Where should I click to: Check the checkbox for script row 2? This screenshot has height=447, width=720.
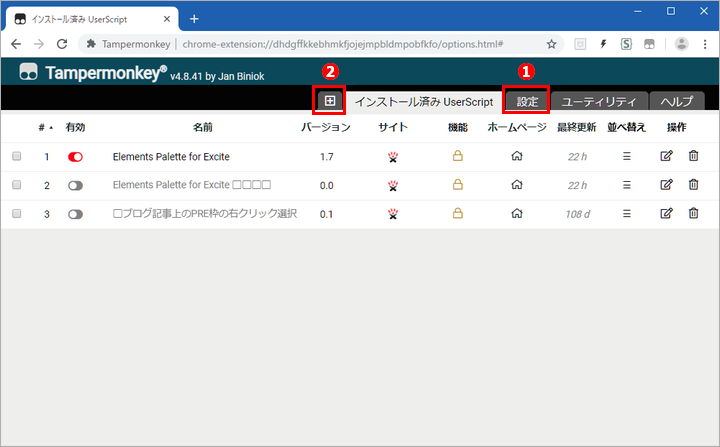click(17, 185)
